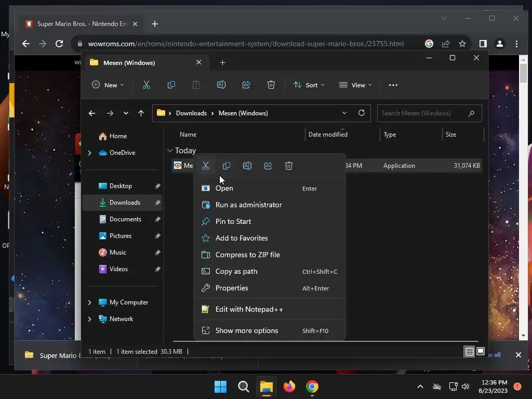Click the Share icon in Explorer toolbar
Viewport: 532px width, 399px height.
coord(246,85)
